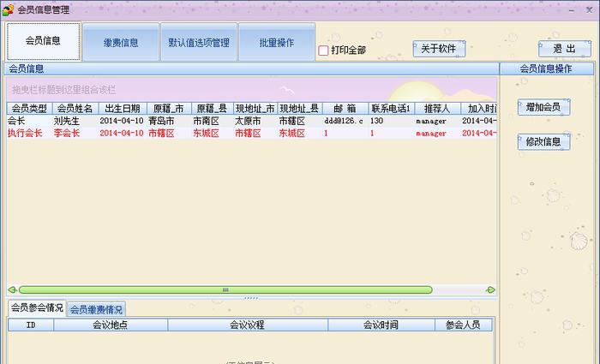
Task: Click the 原籍_市 column header
Action: (169, 109)
